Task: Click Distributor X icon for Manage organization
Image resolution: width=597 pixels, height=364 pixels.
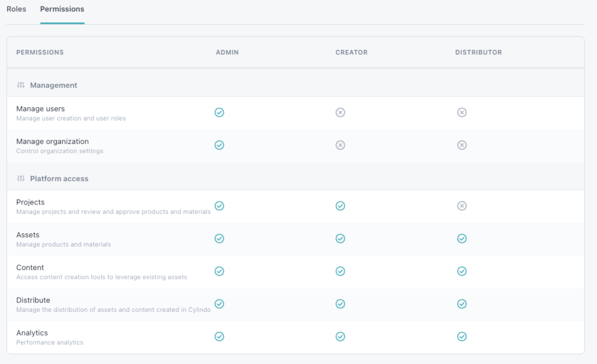Action: pyautogui.click(x=462, y=145)
